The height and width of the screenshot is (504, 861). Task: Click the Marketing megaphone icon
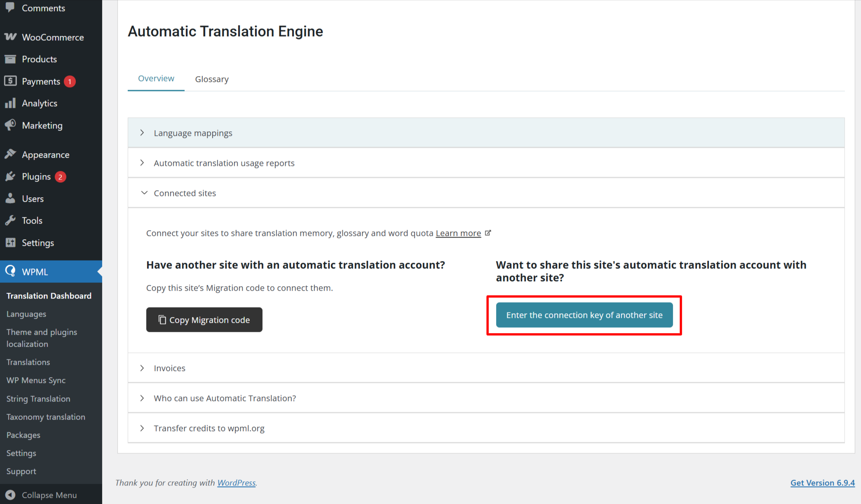pyautogui.click(x=10, y=125)
